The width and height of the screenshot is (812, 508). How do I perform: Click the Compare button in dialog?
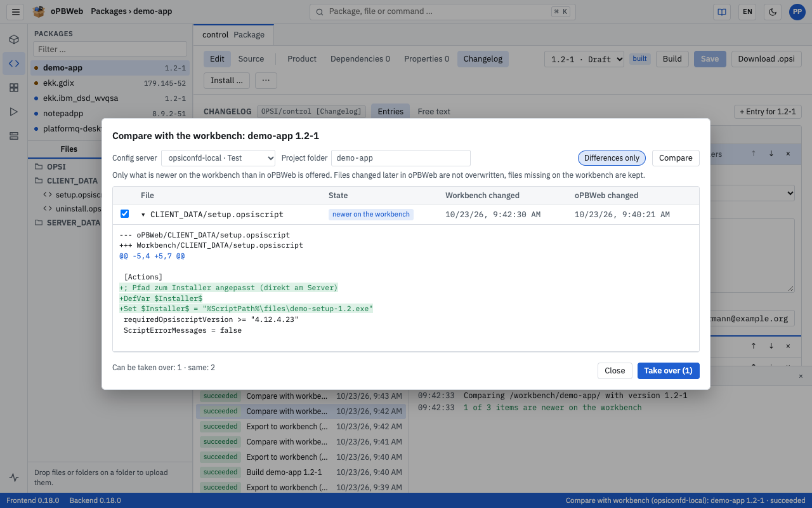(676, 158)
